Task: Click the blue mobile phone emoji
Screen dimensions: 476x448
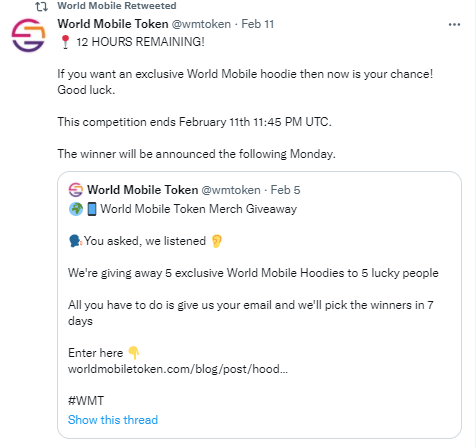Action: coord(92,209)
